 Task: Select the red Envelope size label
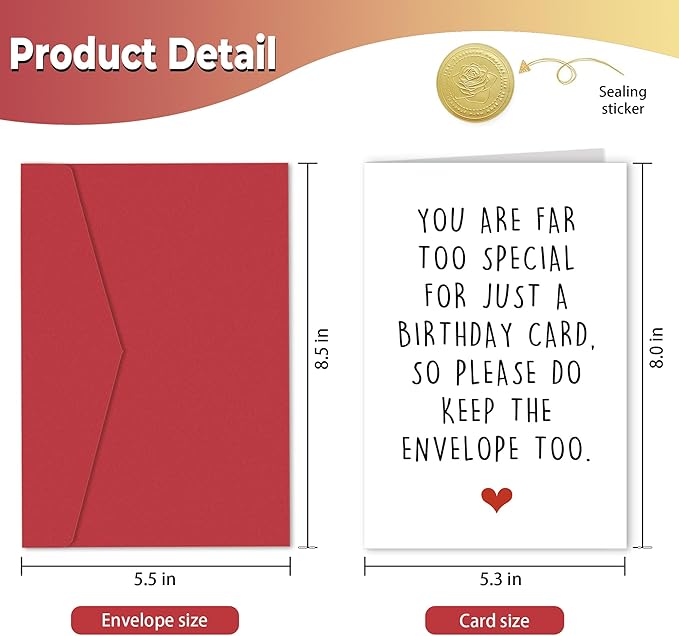click(154, 620)
